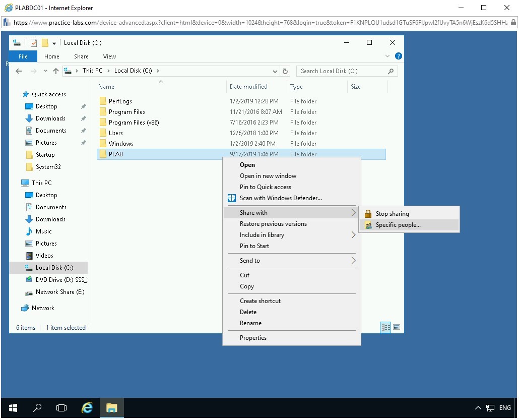Open Explorer Help question mark icon
The width and height of the screenshot is (519, 420).
pos(399,56)
